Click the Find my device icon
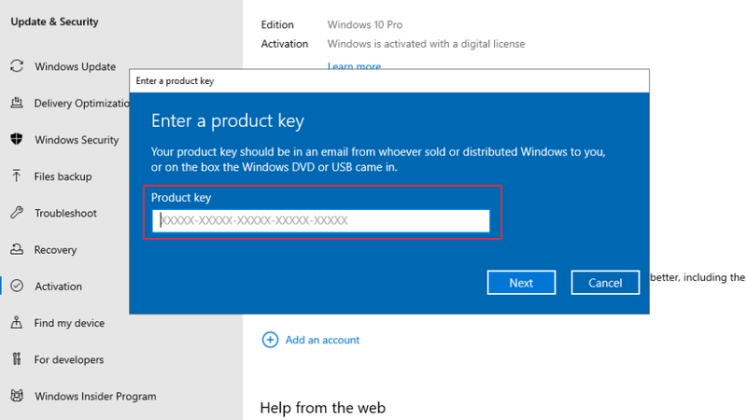The image size is (747, 420). (16, 323)
